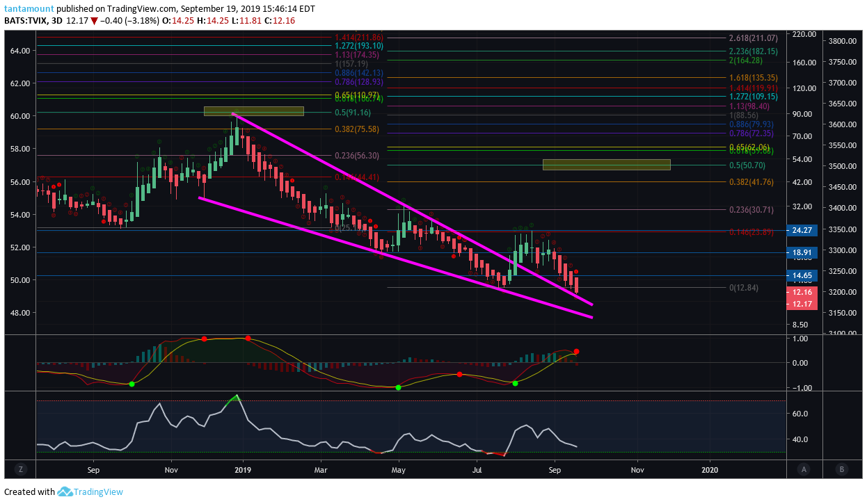Click the rightmost red MACD crossover dot
Image resolution: width=867 pixels, height=504 pixels.
(576, 352)
